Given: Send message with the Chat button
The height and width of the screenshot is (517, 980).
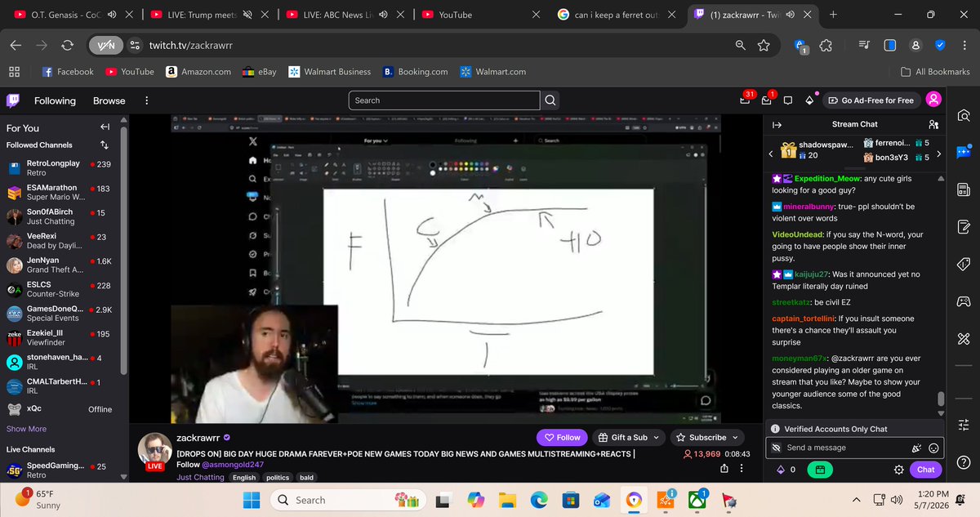Looking at the screenshot, I should (926, 470).
